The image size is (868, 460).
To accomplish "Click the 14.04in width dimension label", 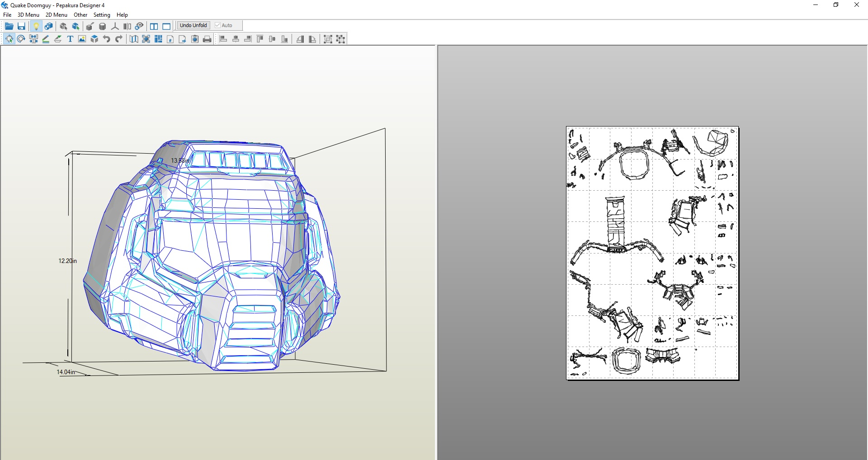I will [x=66, y=372].
